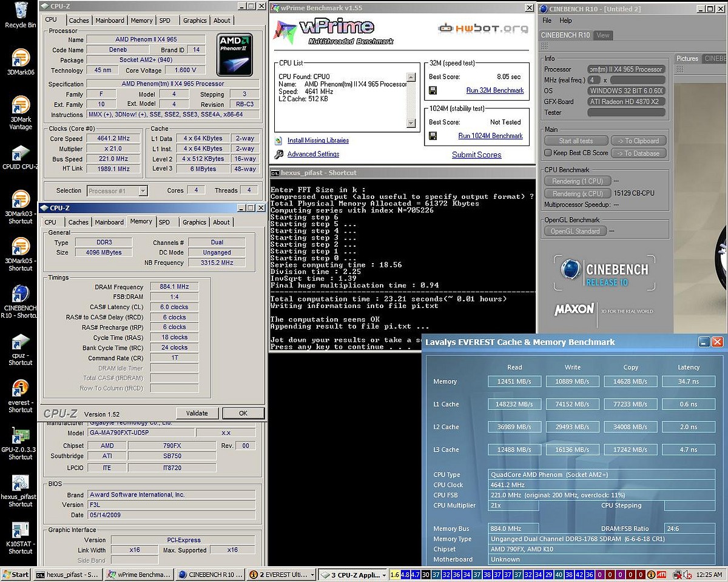Switch to the Caches tab in top CPU-Z window
Image resolution: width=728 pixels, height=582 pixels.
click(79, 20)
